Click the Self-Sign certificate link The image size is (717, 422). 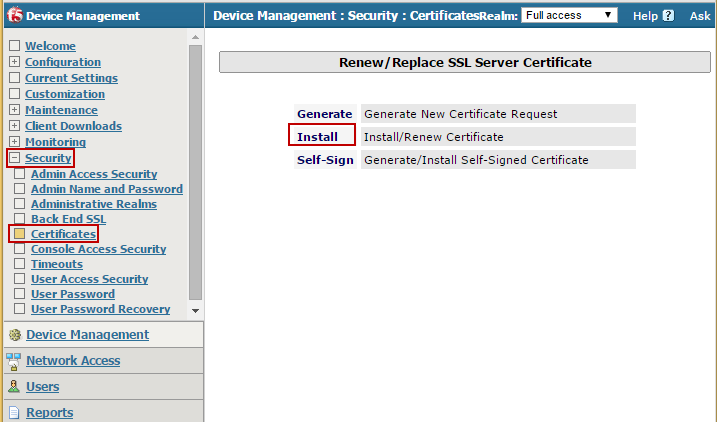(x=325, y=160)
